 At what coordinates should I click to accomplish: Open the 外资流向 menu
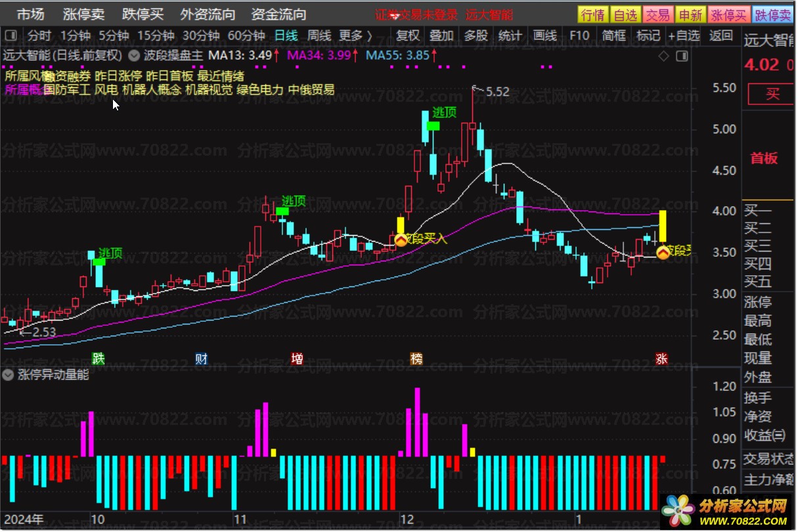pyautogui.click(x=208, y=14)
